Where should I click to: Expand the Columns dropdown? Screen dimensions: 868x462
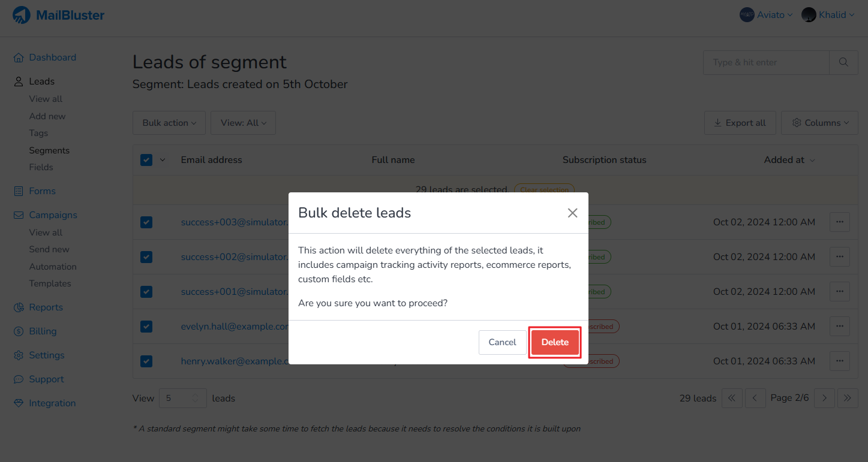pos(820,123)
